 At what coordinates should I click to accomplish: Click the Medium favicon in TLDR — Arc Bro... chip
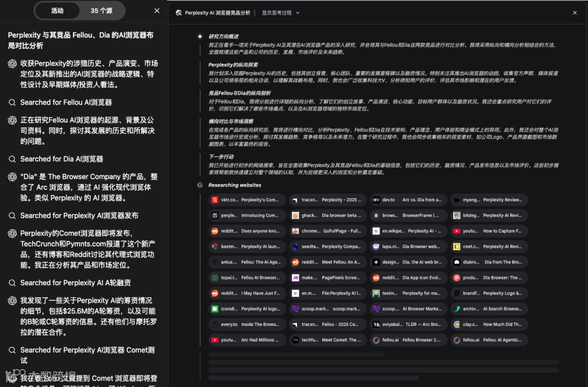coord(376,324)
